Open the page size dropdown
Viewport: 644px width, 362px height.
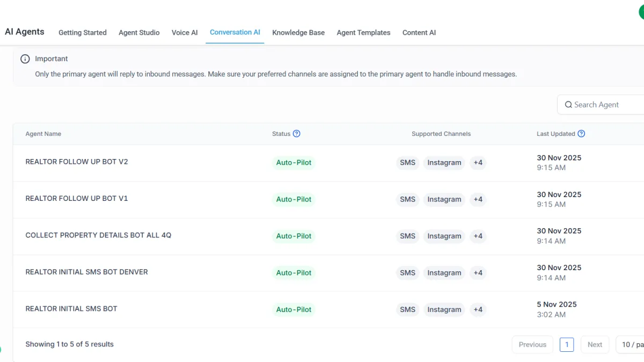(x=631, y=345)
